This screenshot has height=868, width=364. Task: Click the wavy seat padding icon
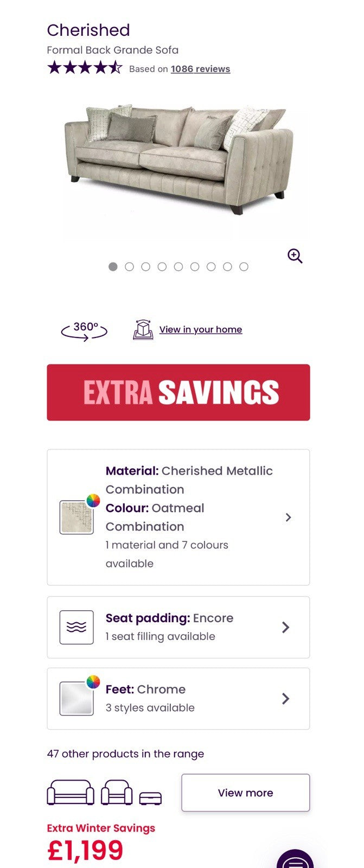(x=76, y=628)
